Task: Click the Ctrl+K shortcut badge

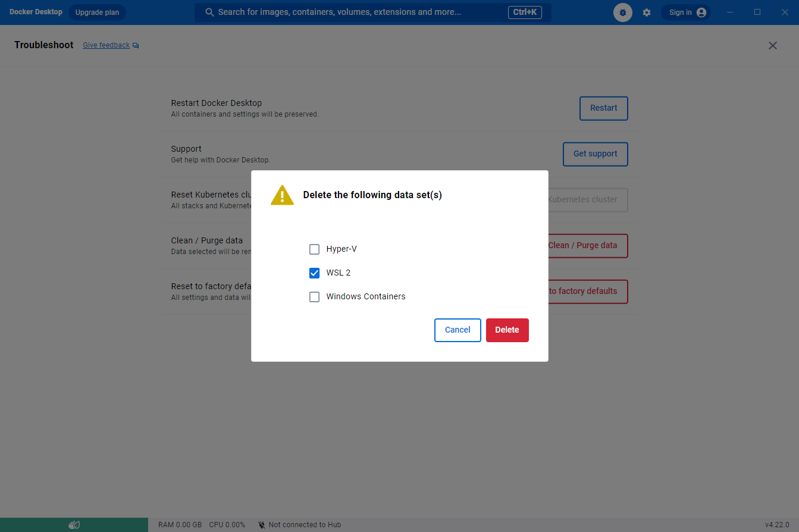Action: pos(525,12)
